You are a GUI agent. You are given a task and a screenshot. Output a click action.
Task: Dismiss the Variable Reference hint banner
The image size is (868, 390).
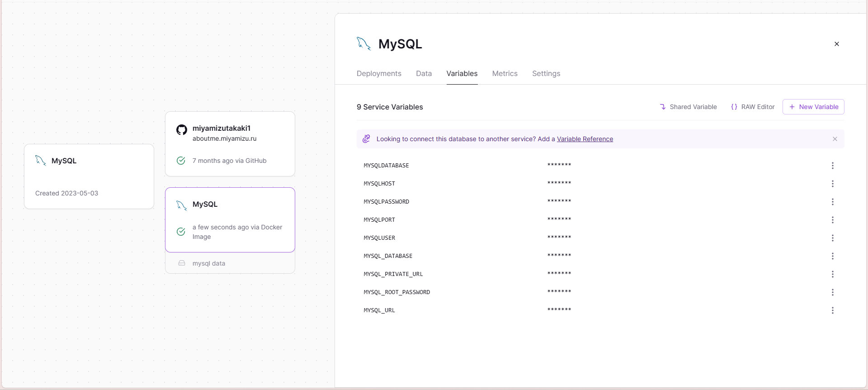coord(835,139)
